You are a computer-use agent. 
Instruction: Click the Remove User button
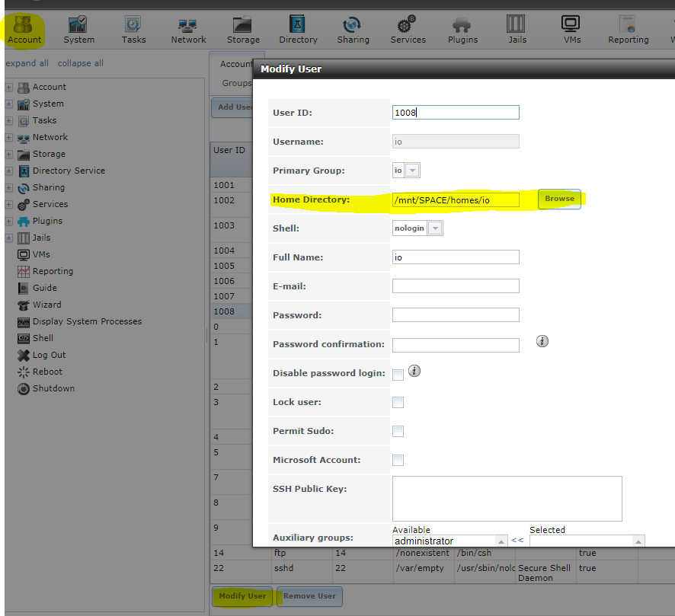pyautogui.click(x=309, y=596)
